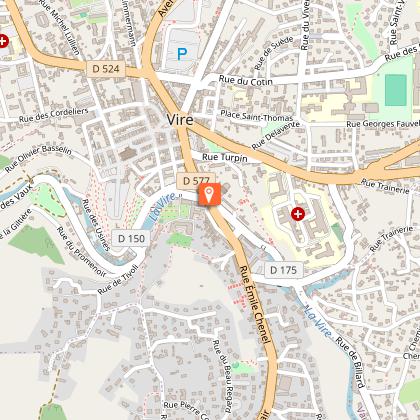Select the Rue de Tivoli label
Screen dimensions: 420x420
click(x=118, y=279)
